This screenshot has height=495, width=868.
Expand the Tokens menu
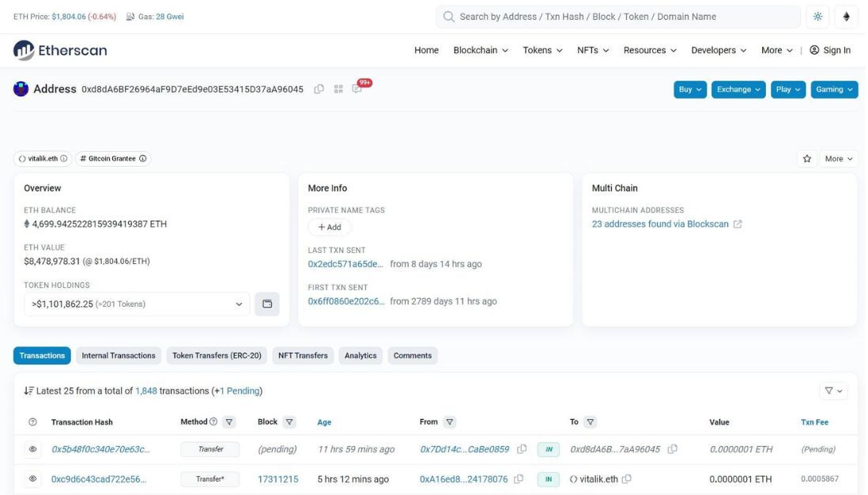point(542,50)
